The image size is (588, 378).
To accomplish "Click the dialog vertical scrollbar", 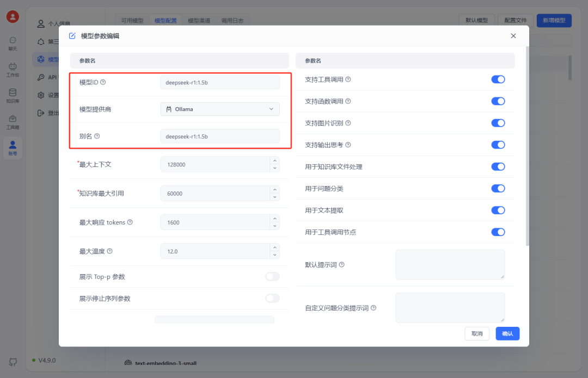I will (527, 146).
